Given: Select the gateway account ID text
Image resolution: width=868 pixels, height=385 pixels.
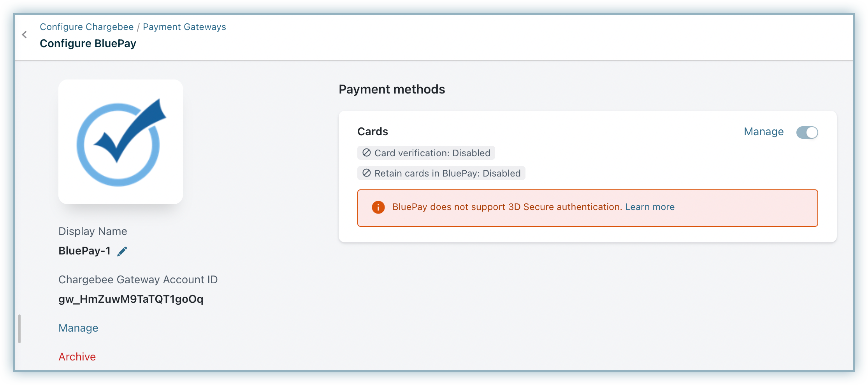Looking at the screenshot, I should 131,299.
